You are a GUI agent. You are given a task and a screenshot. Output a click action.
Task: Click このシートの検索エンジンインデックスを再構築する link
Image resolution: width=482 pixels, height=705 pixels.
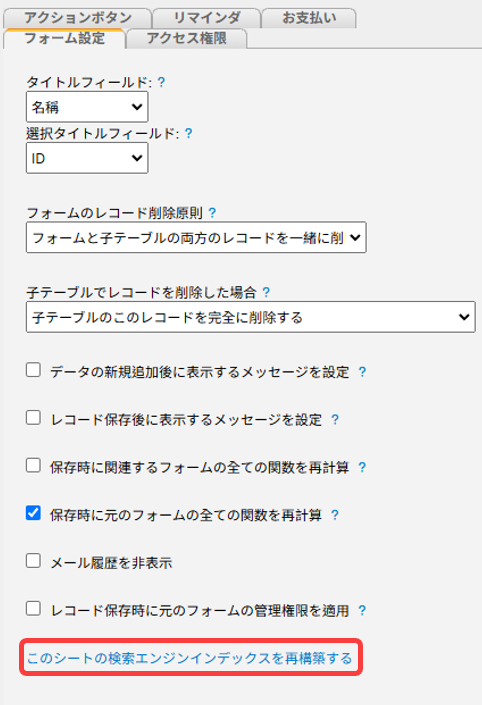tap(189, 658)
